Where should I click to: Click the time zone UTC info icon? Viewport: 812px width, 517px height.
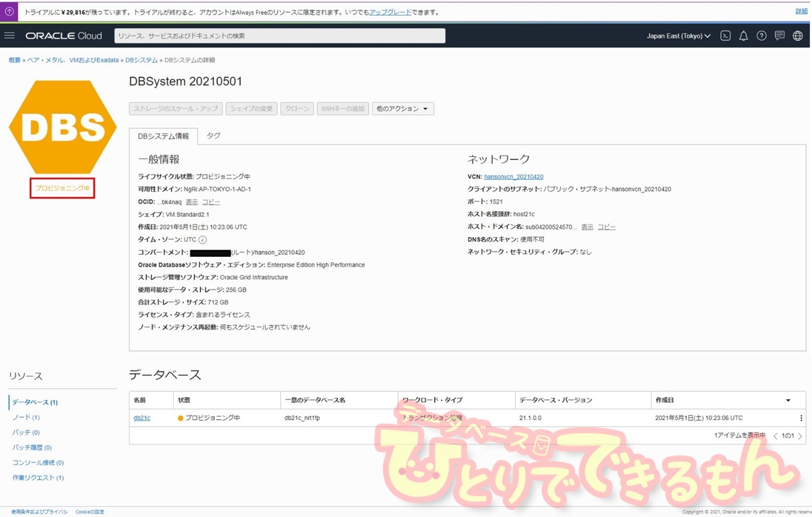point(202,240)
